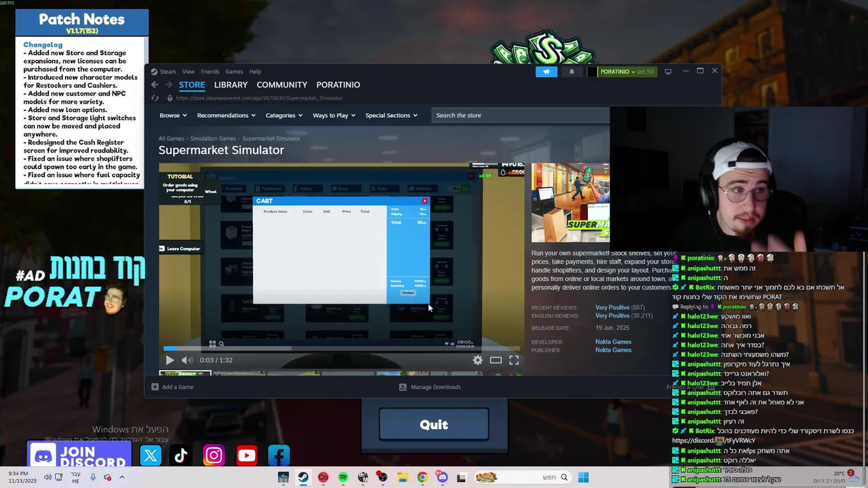Click the Facebook overlay icon
The height and width of the screenshot is (488, 868).
(x=279, y=456)
